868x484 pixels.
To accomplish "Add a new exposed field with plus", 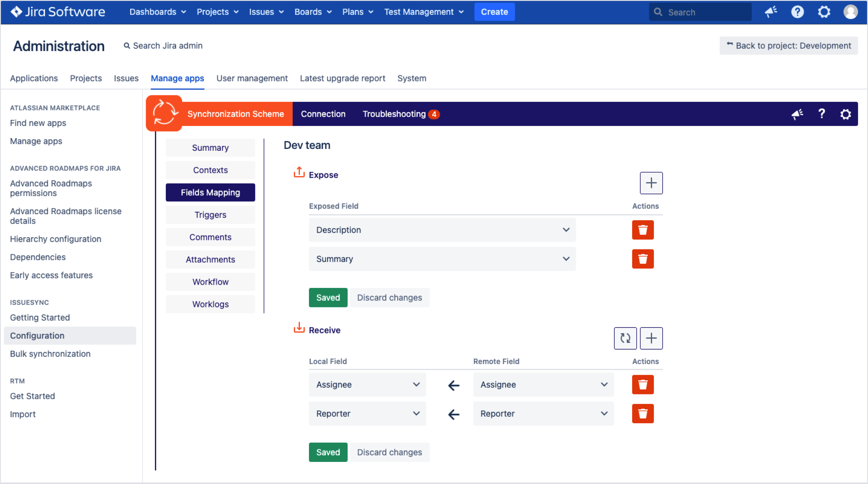I will tap(651, 183).
